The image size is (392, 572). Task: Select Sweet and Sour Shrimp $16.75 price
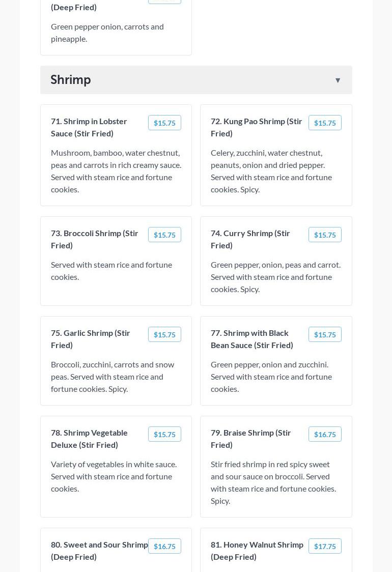(164, 547)
